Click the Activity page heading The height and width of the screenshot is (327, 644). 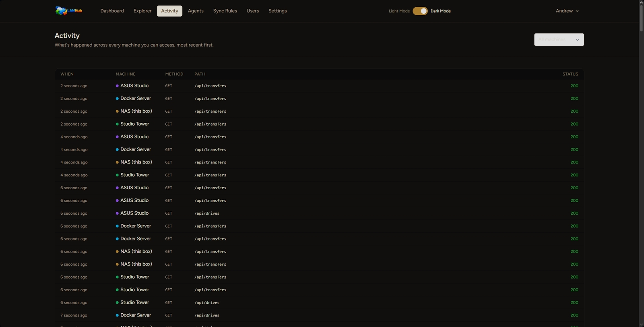67,35
